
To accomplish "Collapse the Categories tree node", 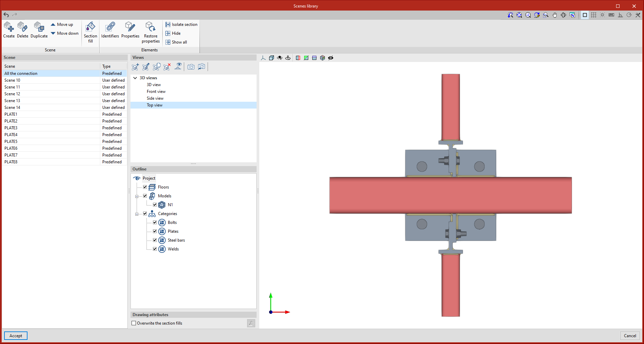I will pos(137,214).
